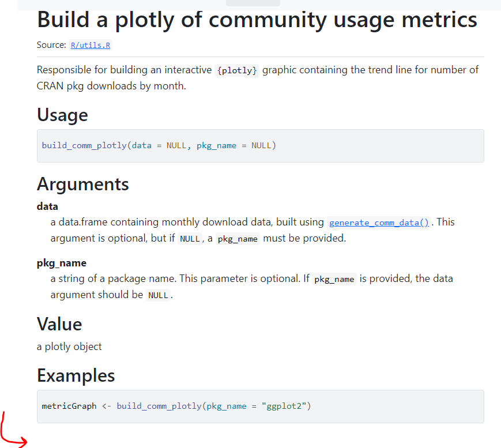This screenshot has width=501, height=448.
Task: Click the page title about community usage metrics
Action: coord(257,19)
